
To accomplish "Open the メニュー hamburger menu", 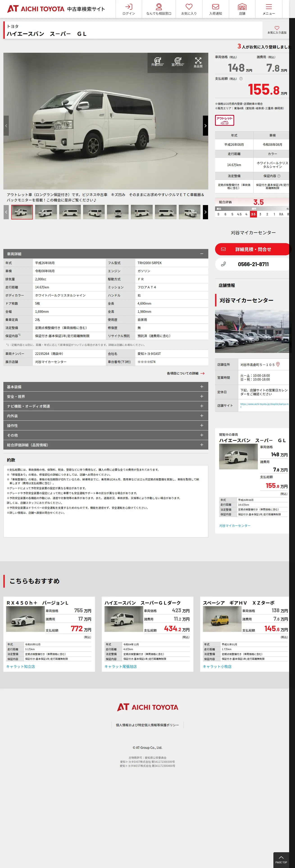I will point(269,9).
